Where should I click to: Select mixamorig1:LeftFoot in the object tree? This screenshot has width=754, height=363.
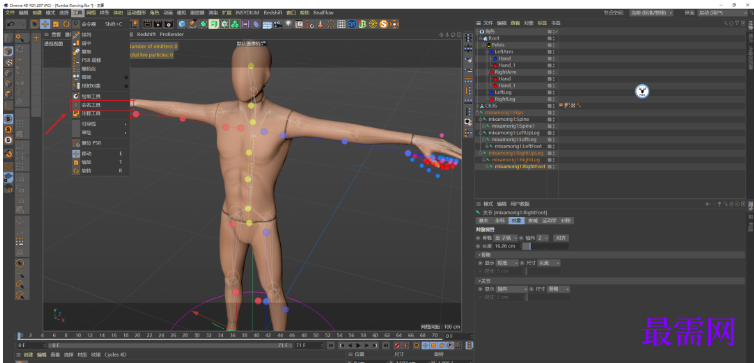click(x=518, y=146)
